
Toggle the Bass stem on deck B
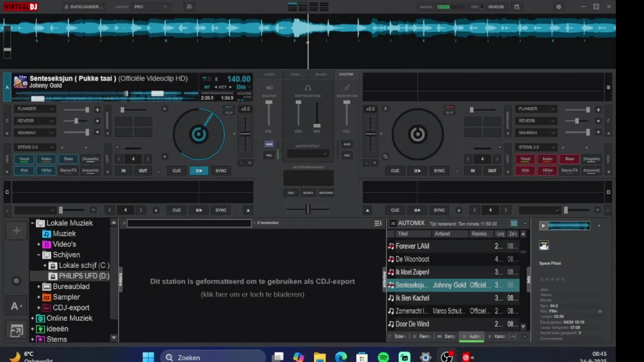[570, 159]
